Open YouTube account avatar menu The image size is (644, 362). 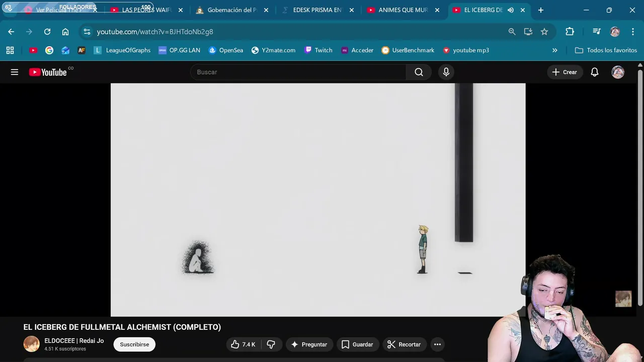[x=618, y=72]
